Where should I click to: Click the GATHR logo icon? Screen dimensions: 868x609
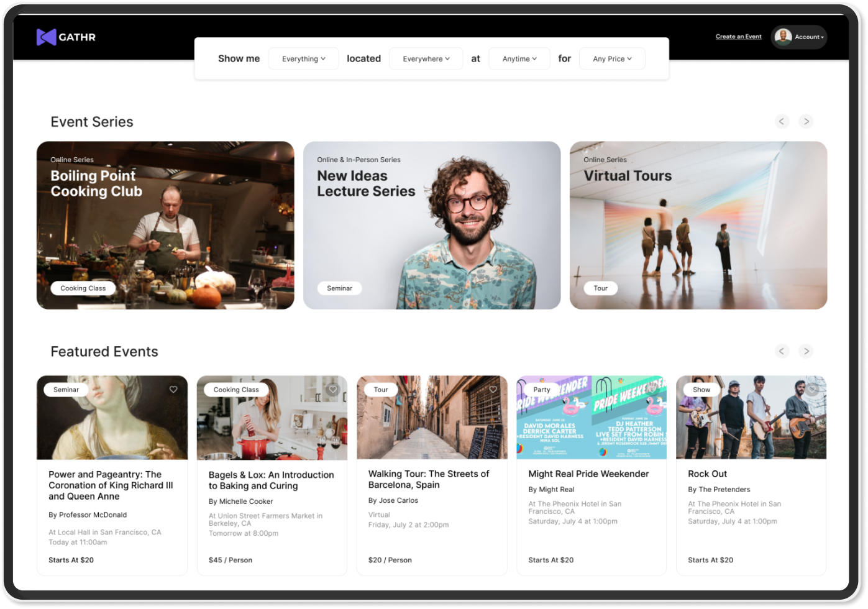[x=46, y=37]
